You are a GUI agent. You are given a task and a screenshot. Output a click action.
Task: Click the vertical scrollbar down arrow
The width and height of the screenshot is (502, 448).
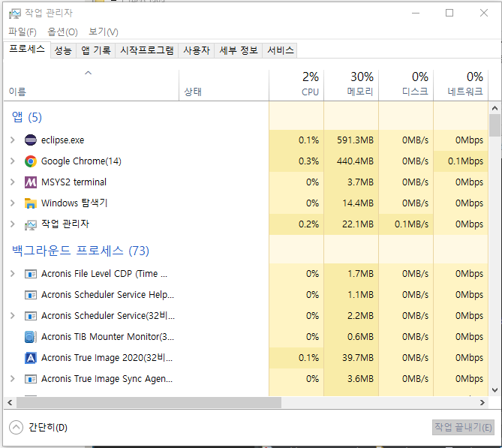click(x=494, y=390)
